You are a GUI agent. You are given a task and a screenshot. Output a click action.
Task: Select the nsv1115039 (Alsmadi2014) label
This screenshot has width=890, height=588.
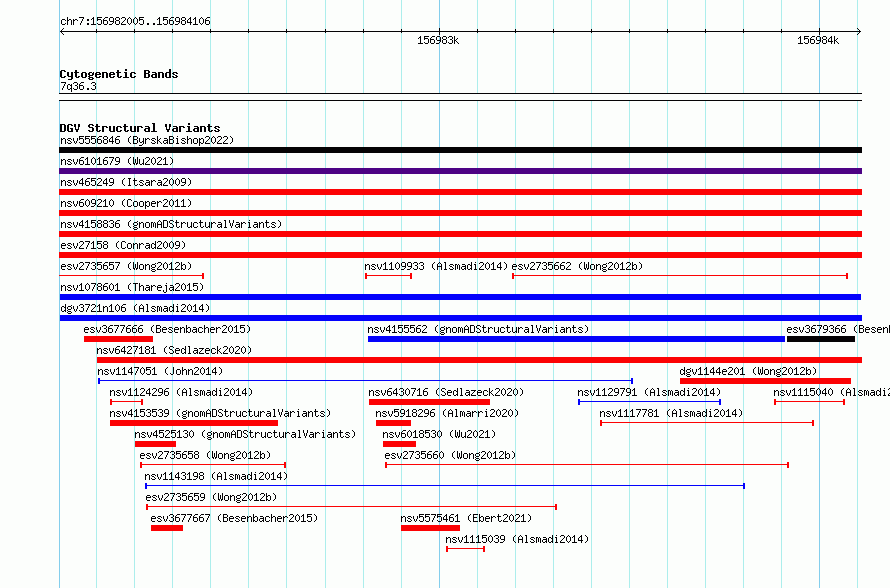click(517, 539)
